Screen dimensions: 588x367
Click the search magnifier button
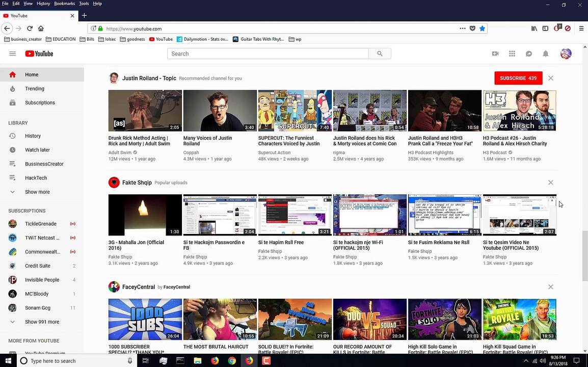[380, 54]
